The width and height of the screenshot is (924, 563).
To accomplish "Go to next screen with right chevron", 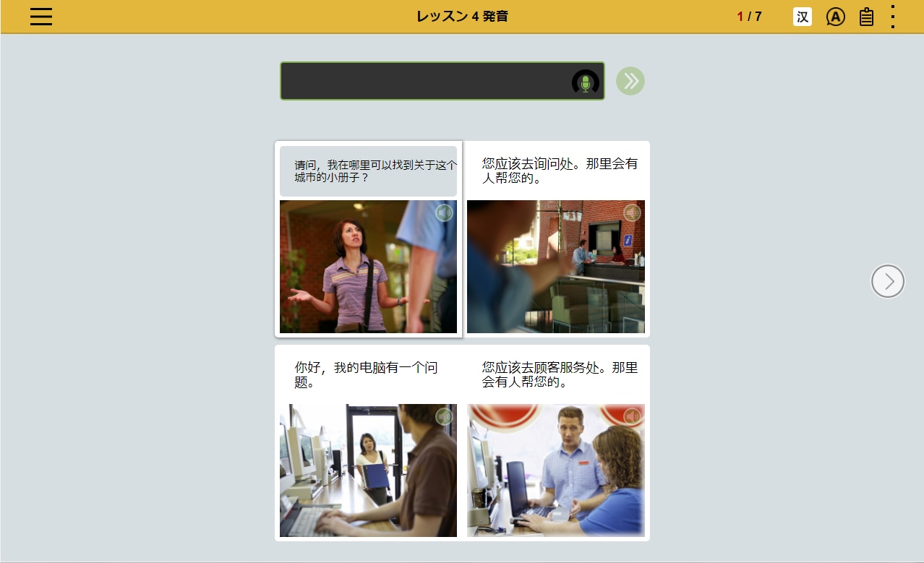I will pos(887,281).
